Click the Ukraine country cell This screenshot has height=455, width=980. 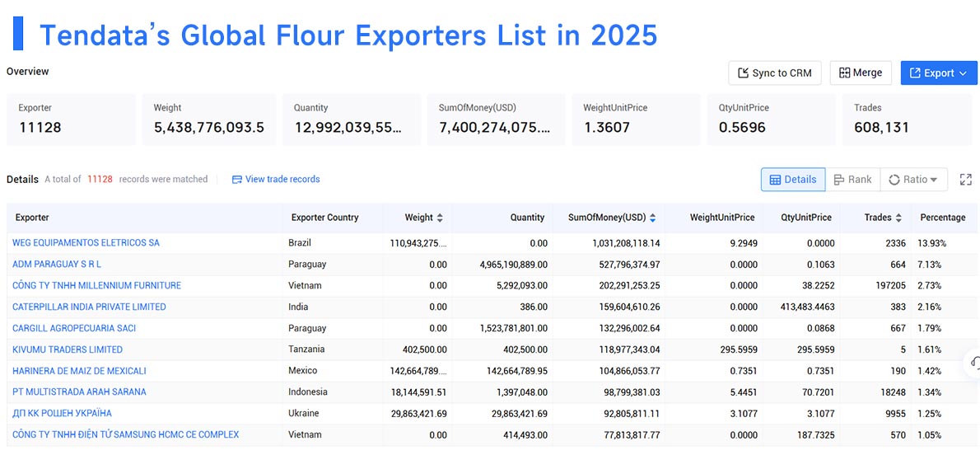(x=304, y=413)
